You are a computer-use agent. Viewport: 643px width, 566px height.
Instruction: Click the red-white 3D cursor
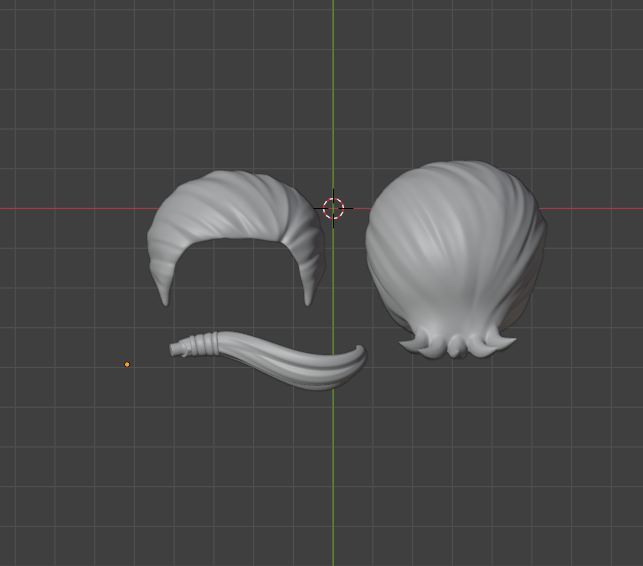click(x=334, y=208)
